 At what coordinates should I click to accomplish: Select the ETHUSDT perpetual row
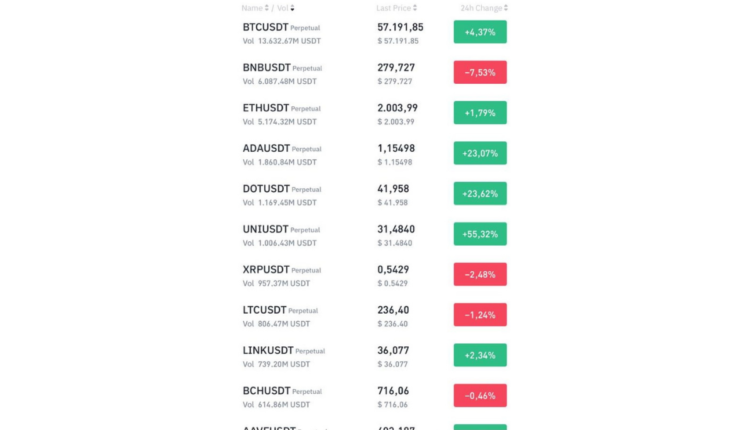pos(265,108)
